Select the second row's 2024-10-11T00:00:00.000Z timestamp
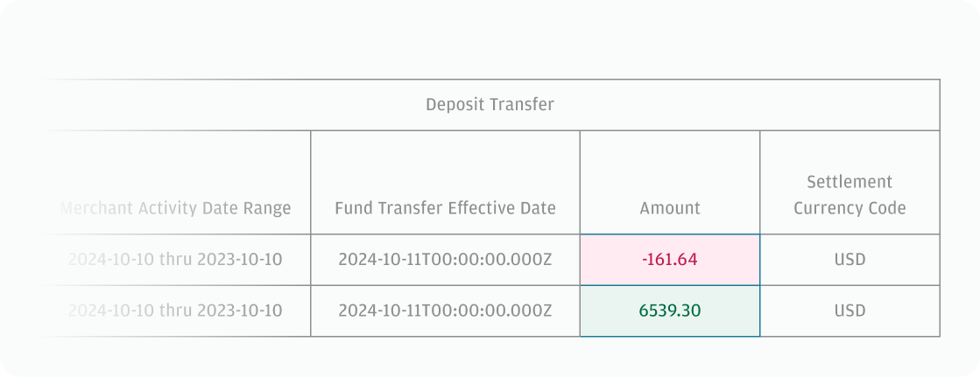Image resolution: width=980 pixels, height=377 pixels. click(445, 311)
